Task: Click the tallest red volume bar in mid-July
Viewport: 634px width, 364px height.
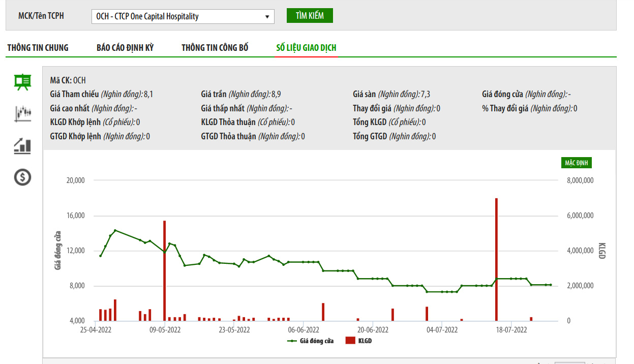Action: [x=496, y=259]
